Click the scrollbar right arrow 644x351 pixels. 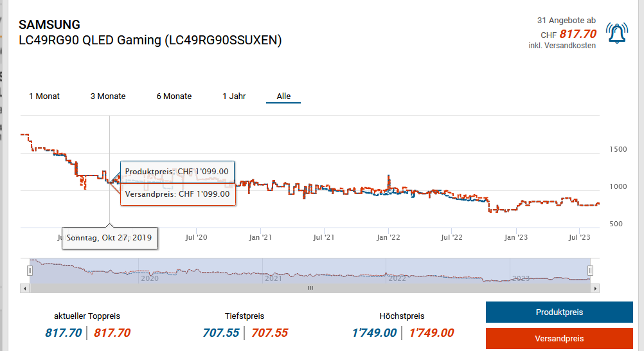click(595, 289)
